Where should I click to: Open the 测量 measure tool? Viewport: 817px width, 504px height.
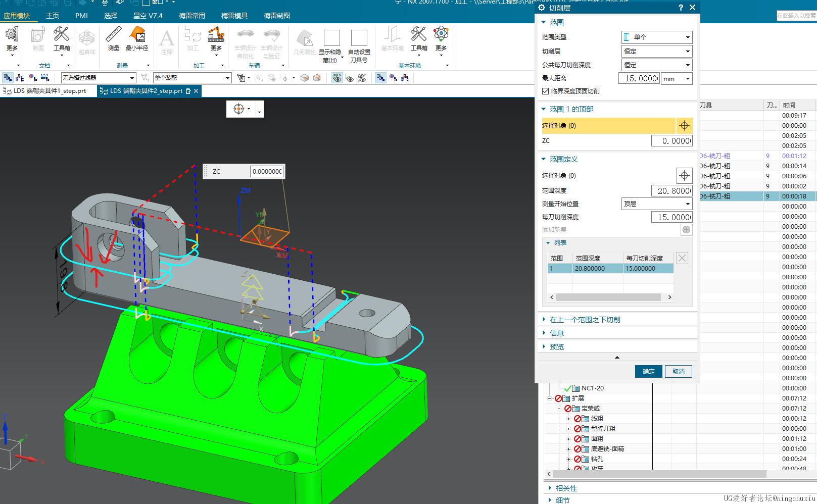(113, 39)
